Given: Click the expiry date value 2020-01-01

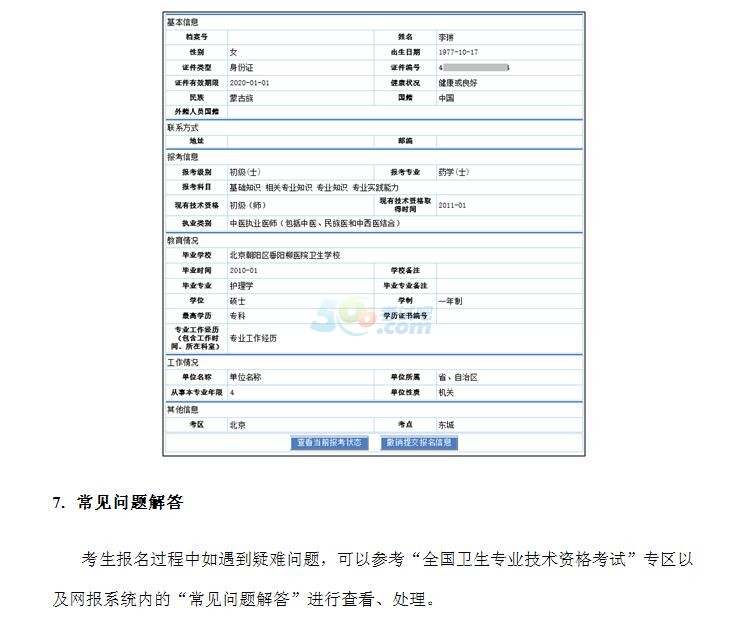Looking at the screenshot, I should pos(249,83).
